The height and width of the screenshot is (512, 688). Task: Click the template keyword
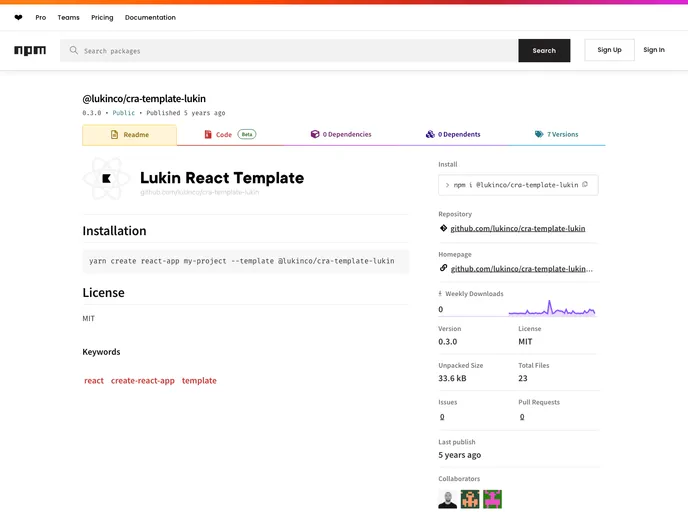199,380
